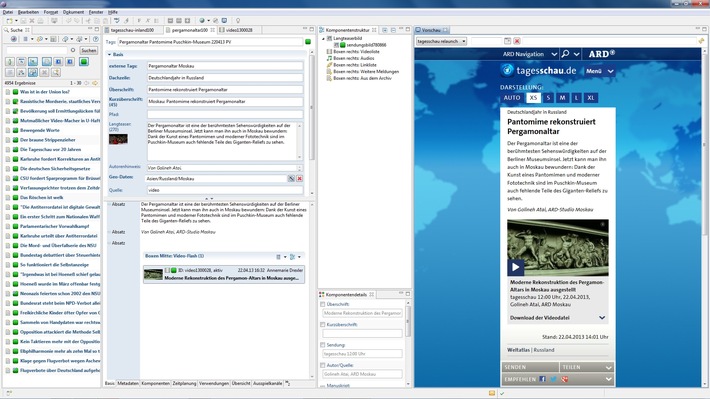
Task: Expand the TEILEN dropdown
Action: pyautogui.click(x=609, y=367)
